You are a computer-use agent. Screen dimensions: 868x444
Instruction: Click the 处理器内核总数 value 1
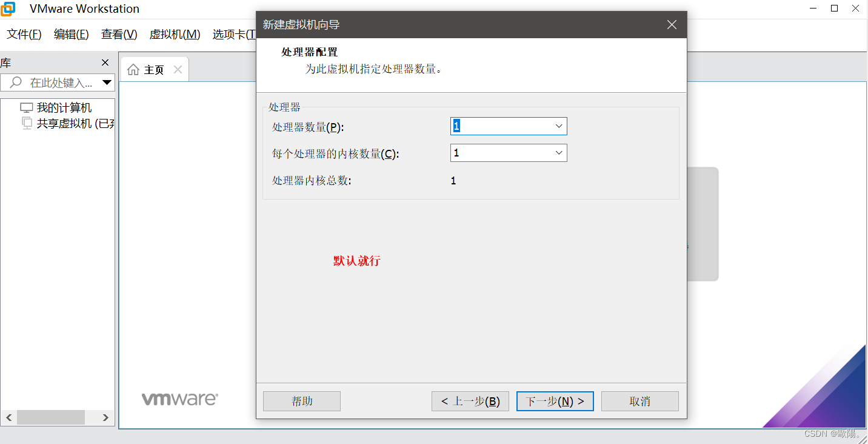(x=453, y=181)
